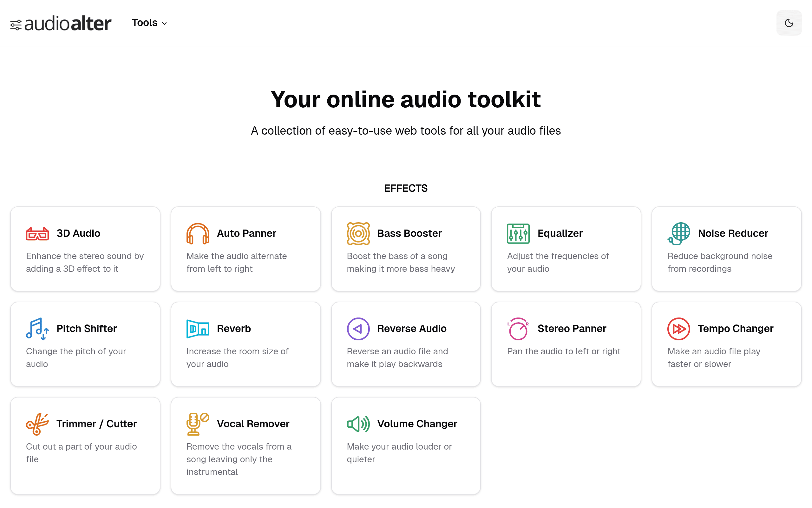Click the headphones icon for Auto Panner
This screenshot has width=812, height=508.
(x=198, y=233)
